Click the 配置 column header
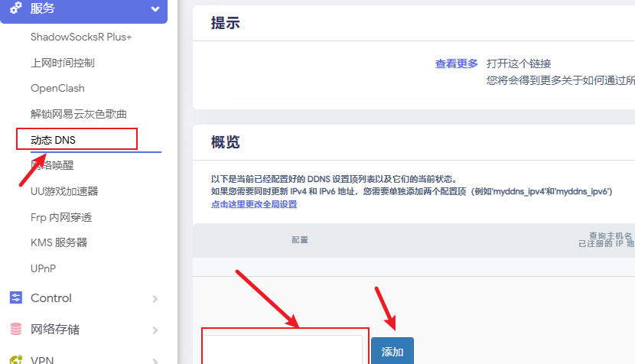 (x=300, y=240)
